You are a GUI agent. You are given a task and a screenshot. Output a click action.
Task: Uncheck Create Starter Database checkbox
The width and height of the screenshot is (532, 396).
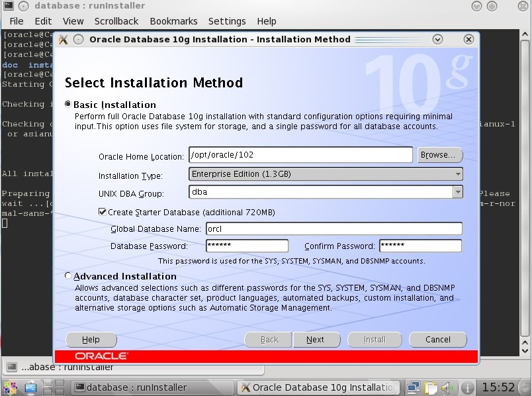point(103,212)
